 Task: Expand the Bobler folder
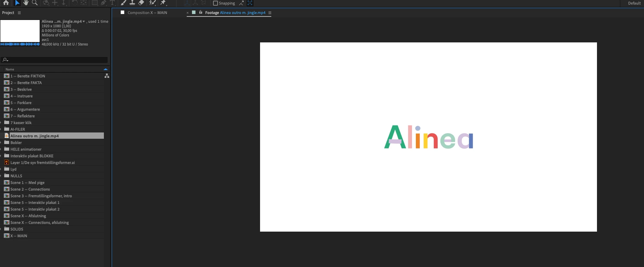[1, 143]
